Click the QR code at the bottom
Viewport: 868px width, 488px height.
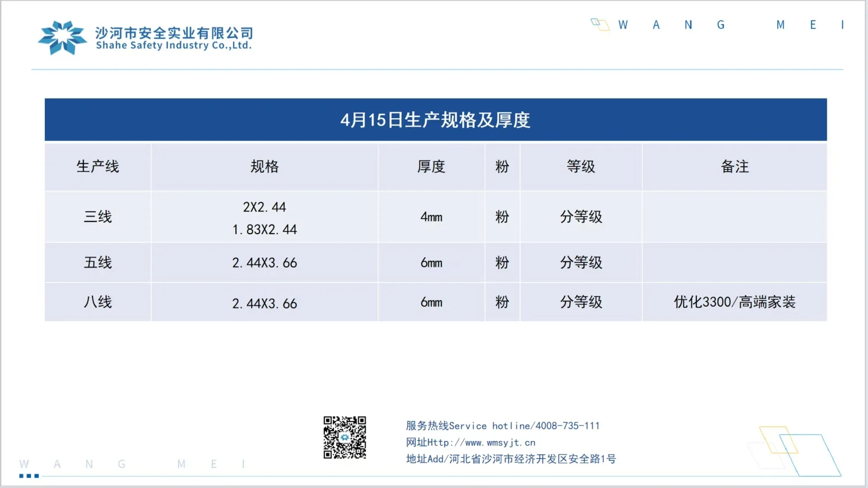pyautogui.click(x=344, y=437)
